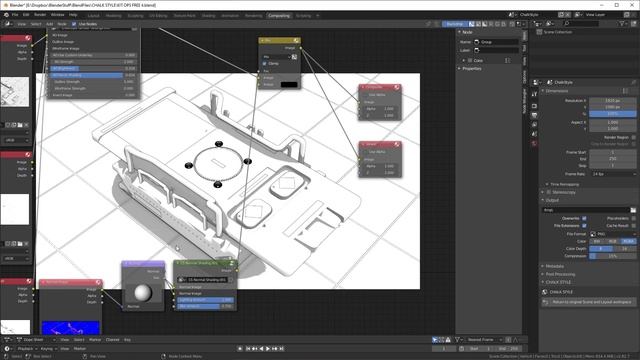640x360 pixels.
Task: Collapse the Output panel
Action: pos(543,200)
